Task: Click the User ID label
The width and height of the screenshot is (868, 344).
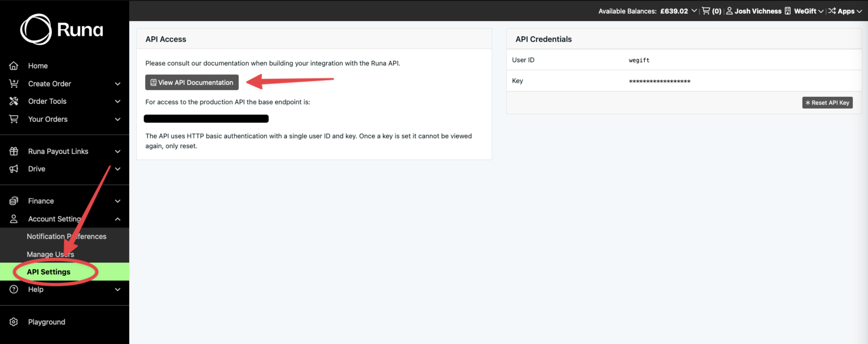Action: click(523, 60)
